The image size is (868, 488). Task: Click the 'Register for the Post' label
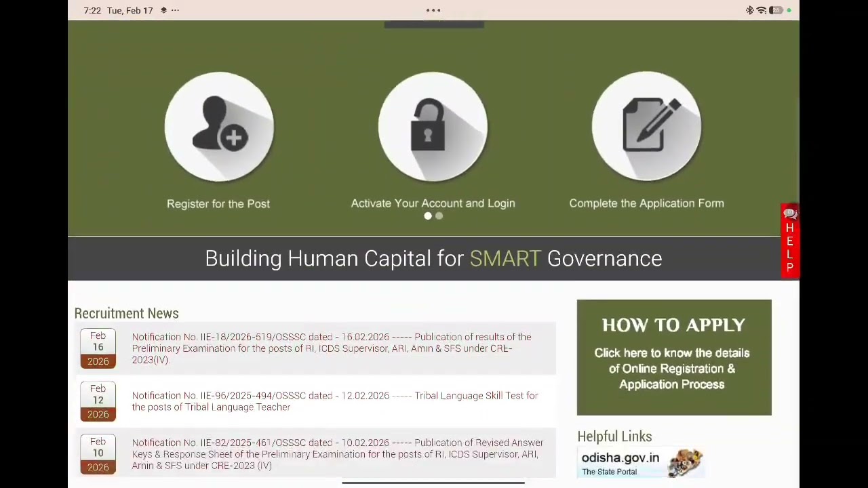218,203
